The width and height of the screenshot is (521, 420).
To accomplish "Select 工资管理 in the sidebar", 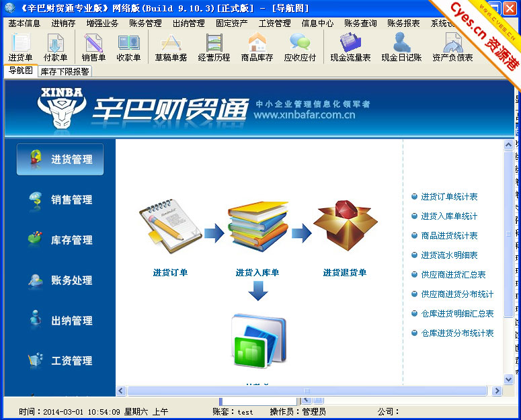I will coord(60,361).
